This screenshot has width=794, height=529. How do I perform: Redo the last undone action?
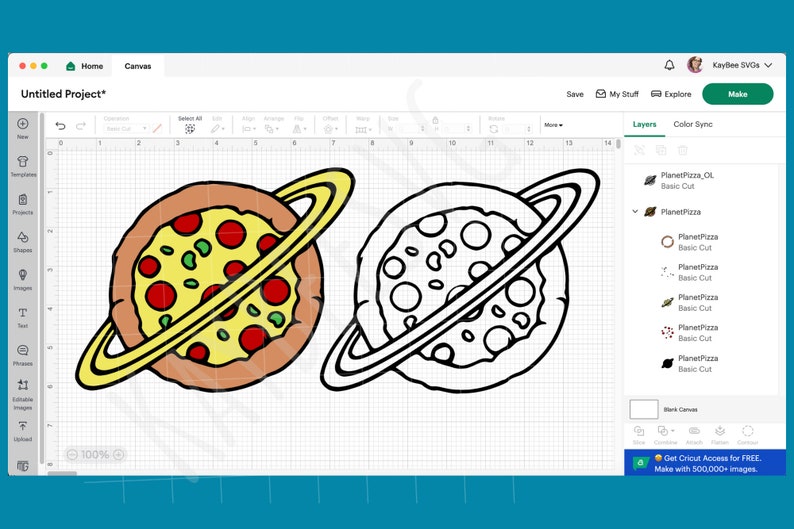(81, 126)
